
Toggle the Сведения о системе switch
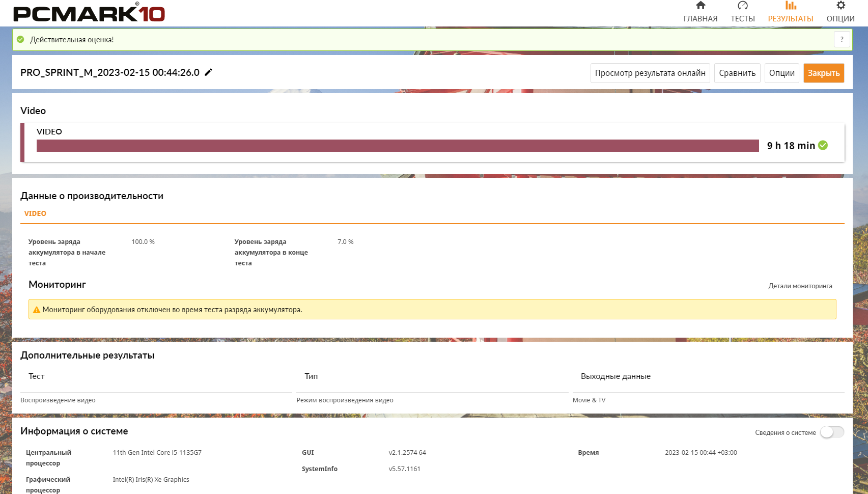coord(832,432)
